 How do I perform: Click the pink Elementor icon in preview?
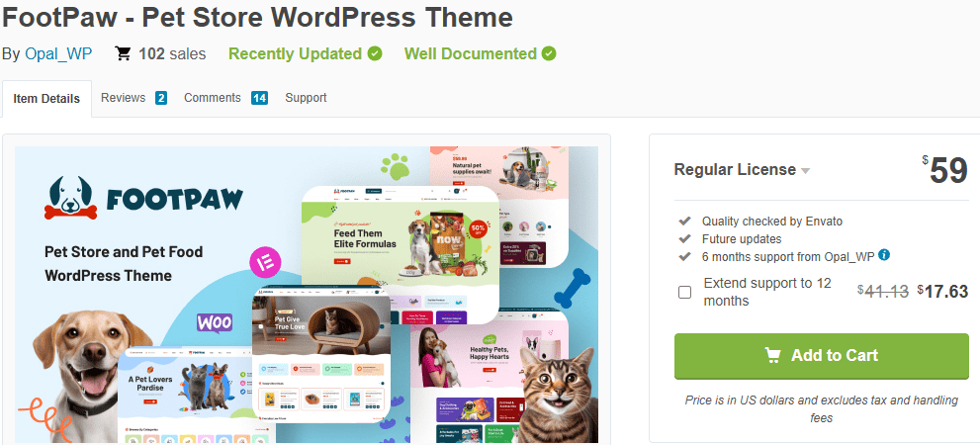[x=266, y=262]
